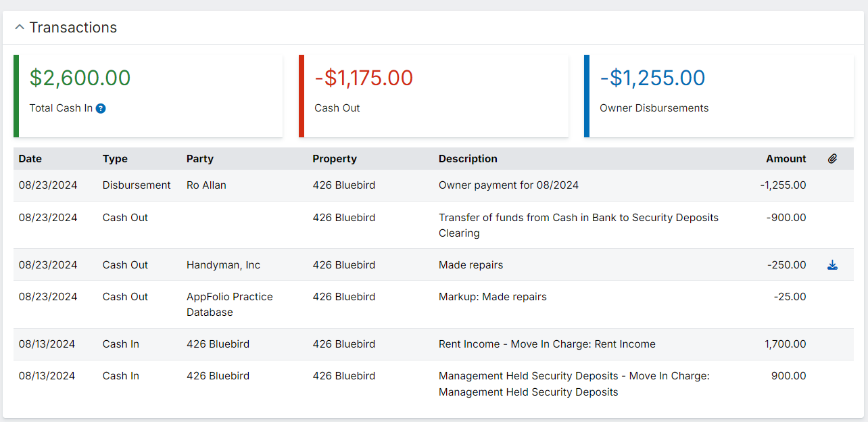This screenshot has width=868, height=422.
Task: Click the Transactions section title
Action: 73,28
